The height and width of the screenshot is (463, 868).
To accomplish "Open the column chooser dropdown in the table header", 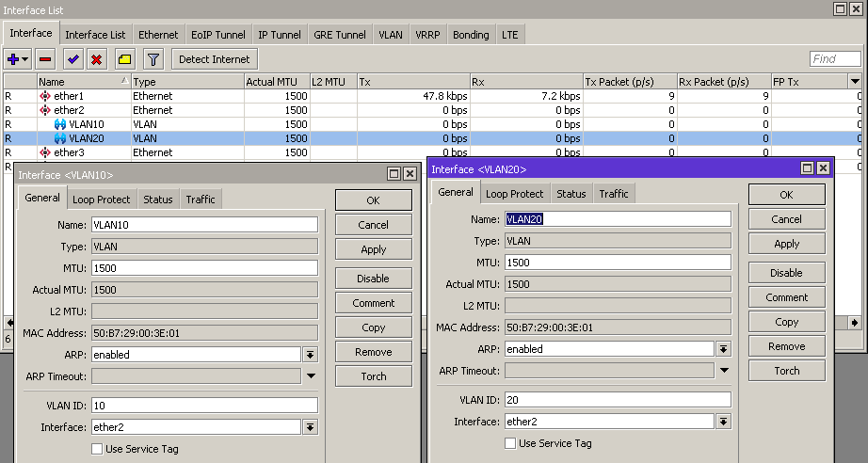I will pyautogui.click(x=855, y=82).
